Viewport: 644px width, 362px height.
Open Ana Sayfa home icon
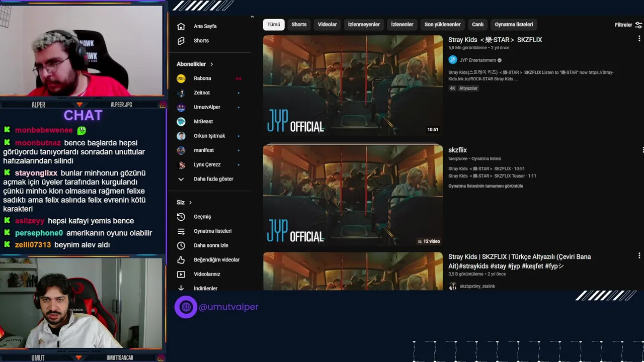click(x=181, y=26)
